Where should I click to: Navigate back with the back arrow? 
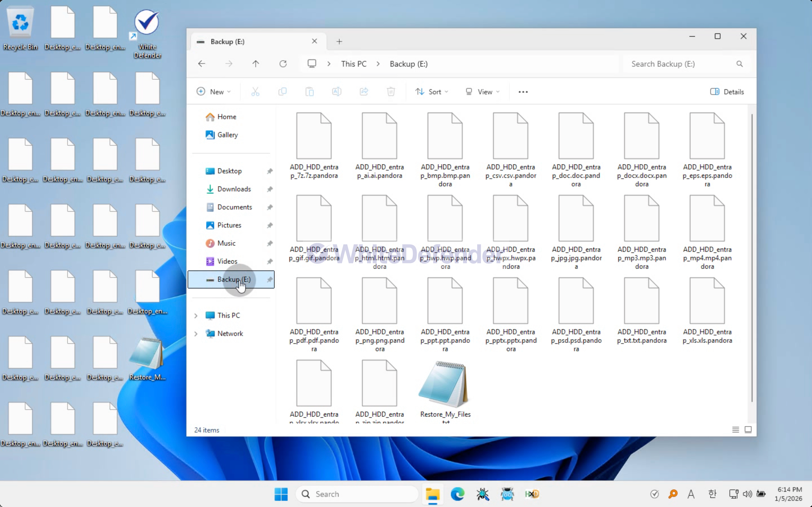point(202,64)
